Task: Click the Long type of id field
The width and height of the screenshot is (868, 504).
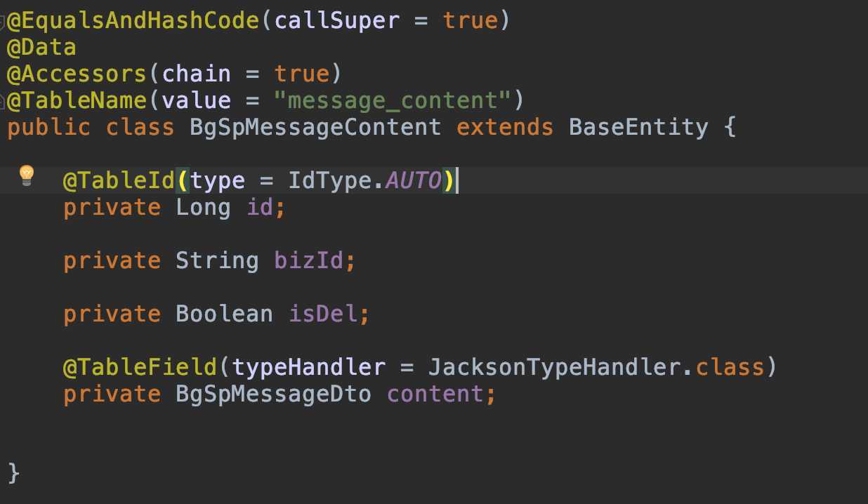Action: point(203,208)
